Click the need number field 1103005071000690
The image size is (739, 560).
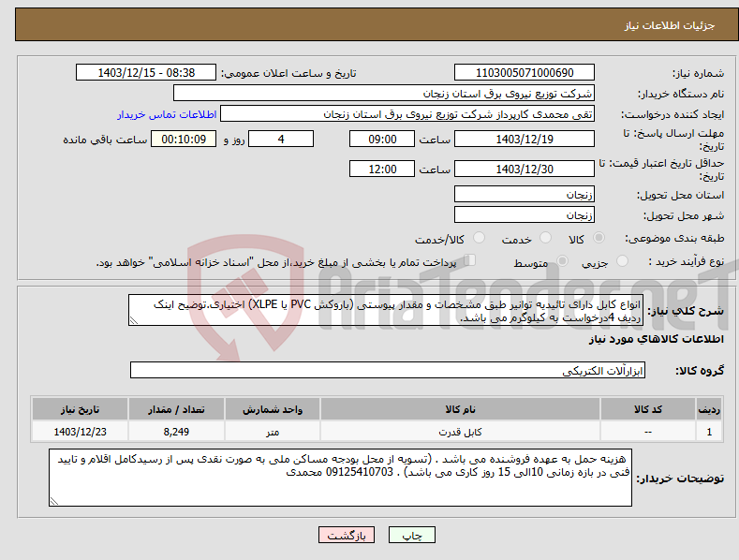(525, 73)
